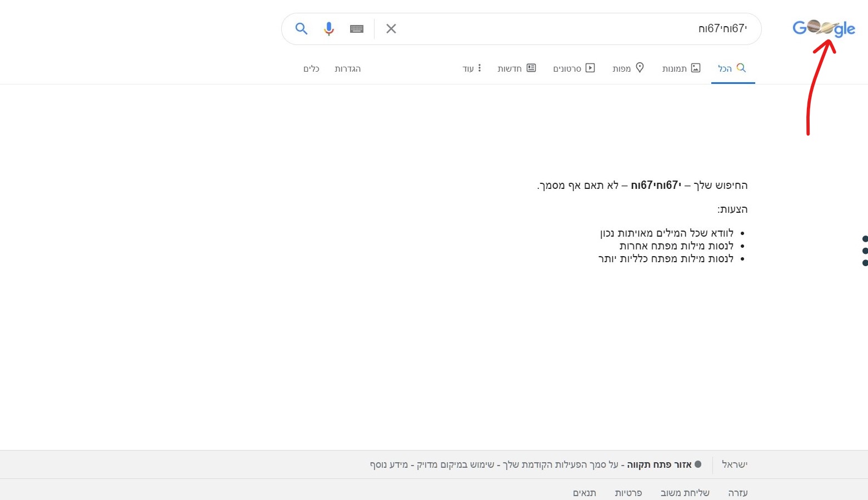Switch to the הכל search tab
This screenshot has height=500, width=868.
tap(732, 68)
